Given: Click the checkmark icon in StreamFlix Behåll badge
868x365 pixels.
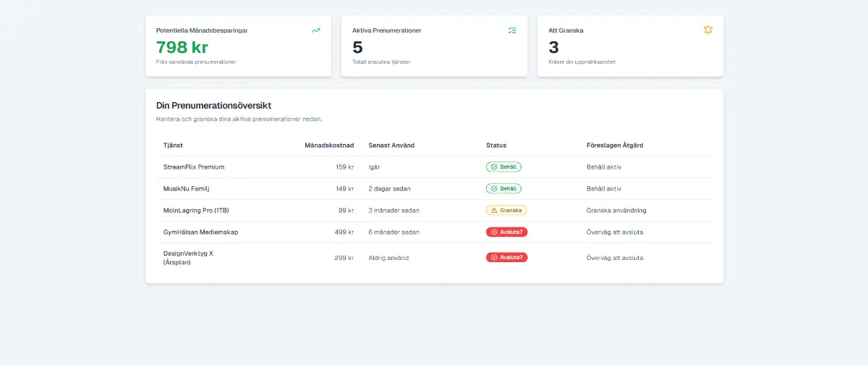Looking at the screenshot, I should point(494,167).
